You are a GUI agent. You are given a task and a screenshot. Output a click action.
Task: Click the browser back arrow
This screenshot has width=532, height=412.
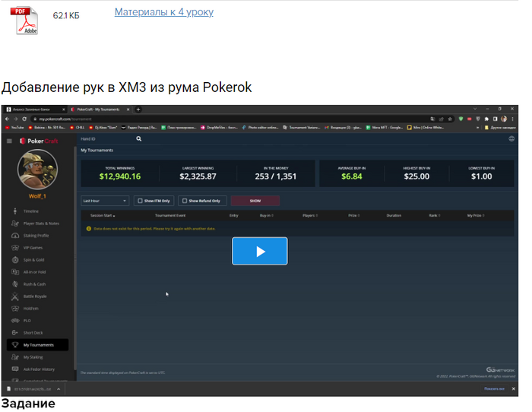pyautogui.click(x=7, y=119)
